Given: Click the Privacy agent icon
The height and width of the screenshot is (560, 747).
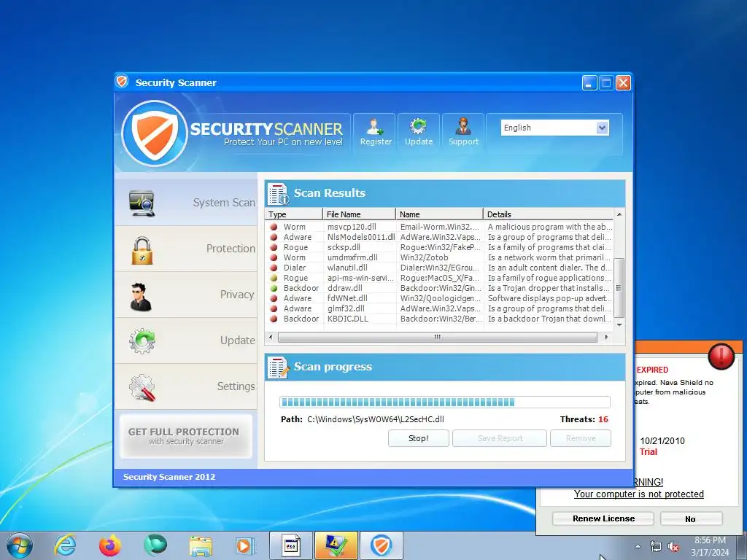Looking at the screenshot, I should point(141,297).
